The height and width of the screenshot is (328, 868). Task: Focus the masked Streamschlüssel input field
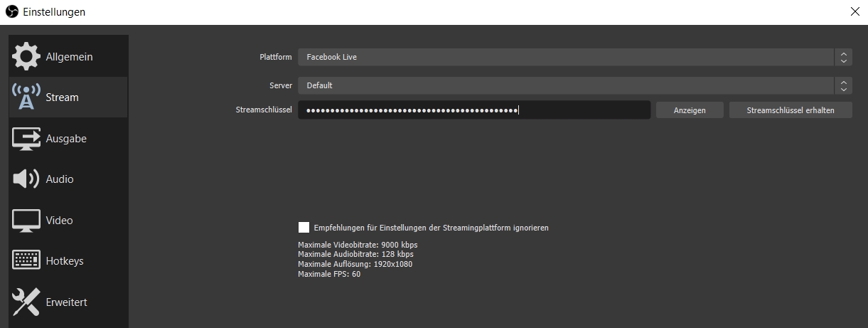(473, 110)
